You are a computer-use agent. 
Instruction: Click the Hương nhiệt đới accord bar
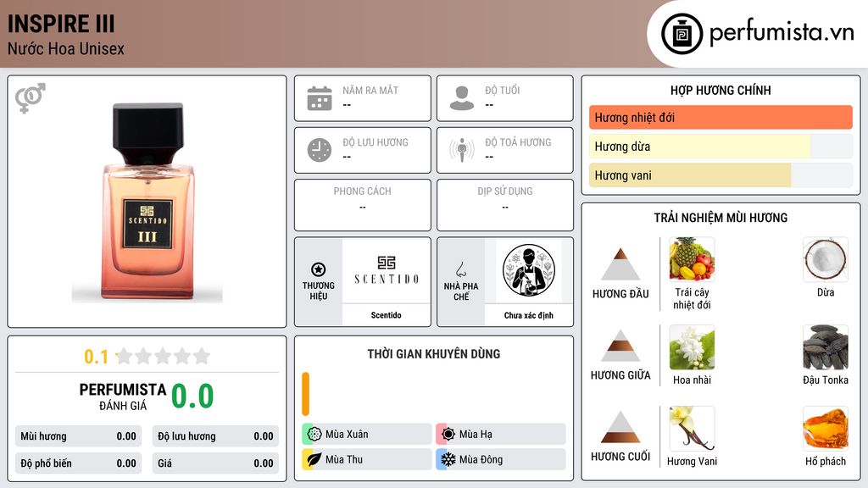[x=721, y=117]
